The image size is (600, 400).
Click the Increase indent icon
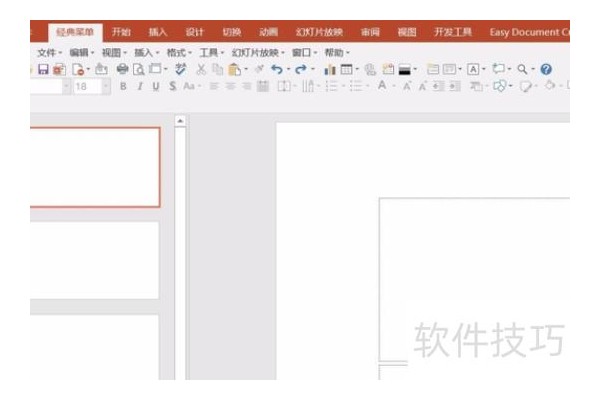[x=455, y=86]
